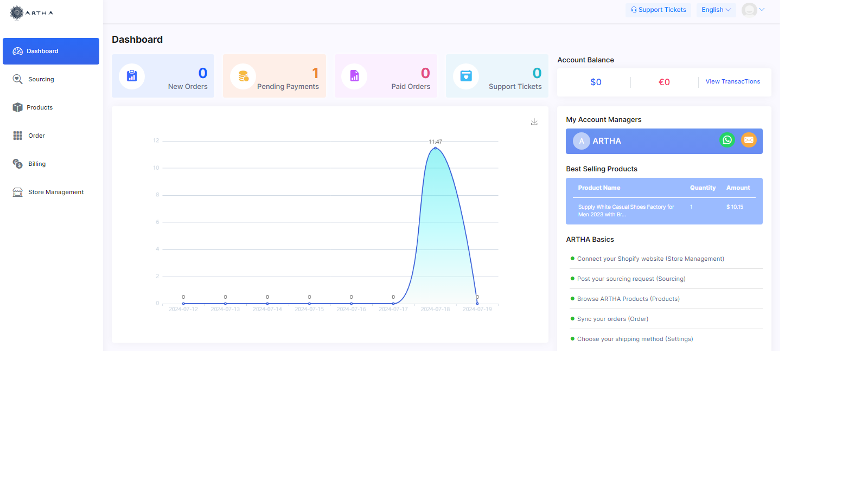
Task: Click the 2024-07-18 date label on chart axis
Action: pos(435,309)
